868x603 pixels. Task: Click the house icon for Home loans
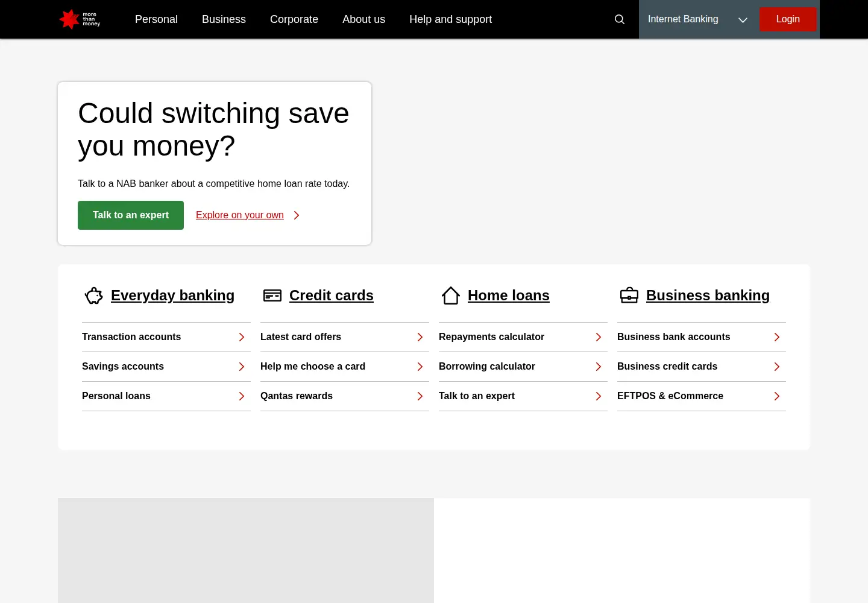(451, 295)
